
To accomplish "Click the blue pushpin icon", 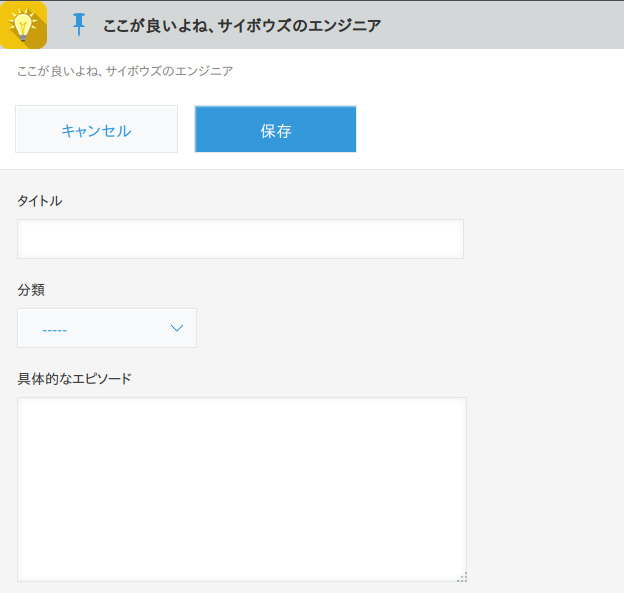I will 79,24.
